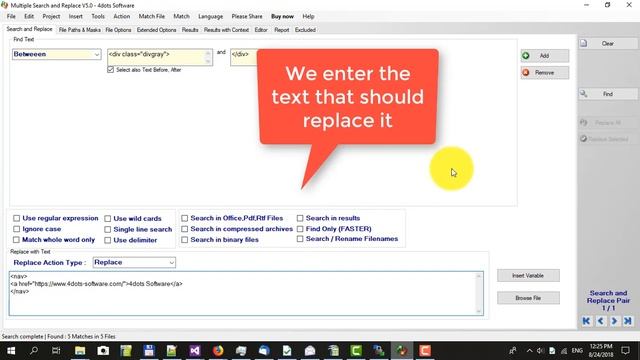The width and height of the screenshot is (640, 360).
Task: Open Windows Start menu
Action: point(11,351)
